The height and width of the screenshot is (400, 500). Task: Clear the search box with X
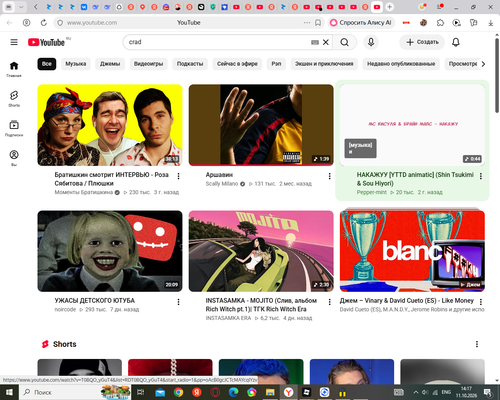(x=326, y=42)
